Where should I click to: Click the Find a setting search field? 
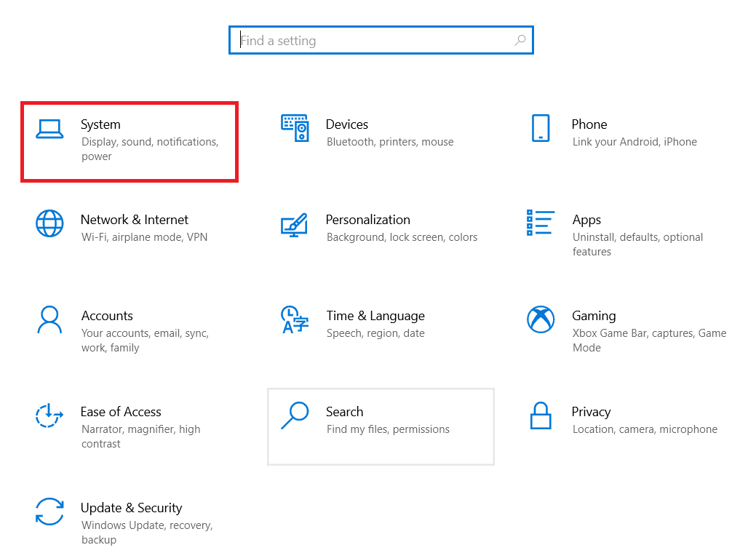(364, 40)
